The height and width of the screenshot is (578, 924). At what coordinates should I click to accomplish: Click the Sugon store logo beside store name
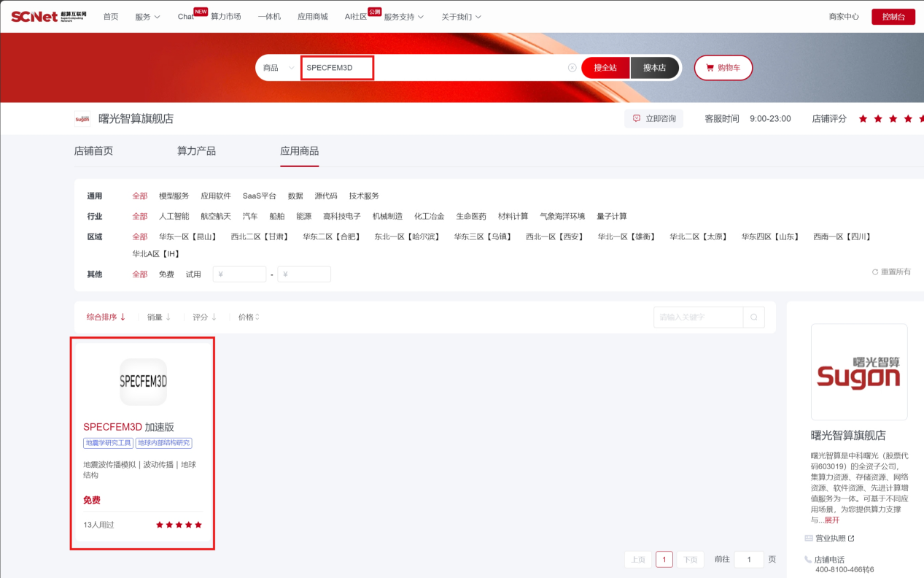click(x=82, y=119)
